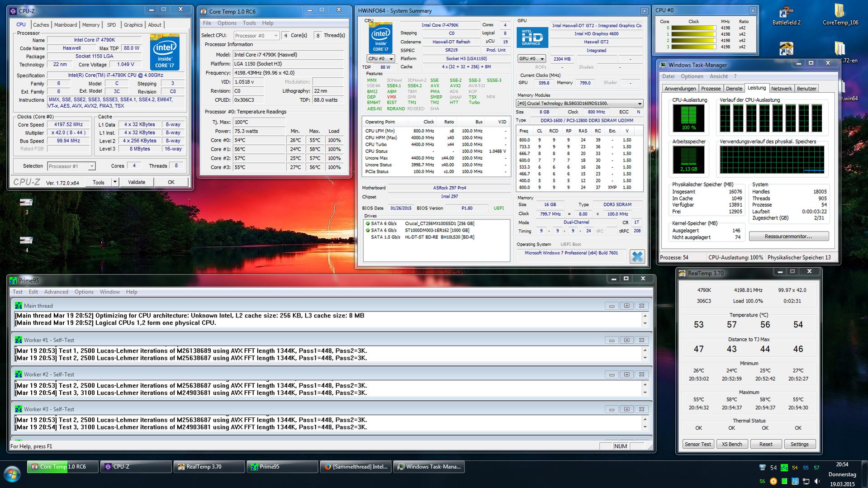
Task: Open the SPD tab in CPU-Z
Action: (x=111, y=25)
